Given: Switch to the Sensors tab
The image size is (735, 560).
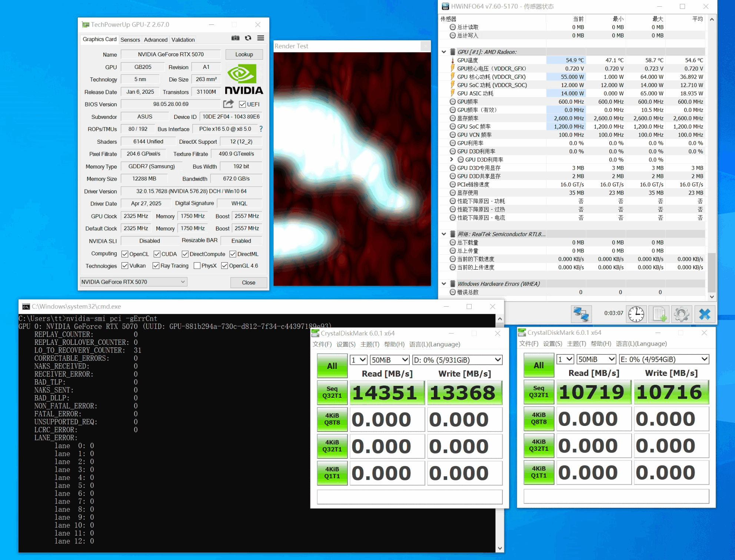Looking at the screenshot, I should click(x=130, y=40).
